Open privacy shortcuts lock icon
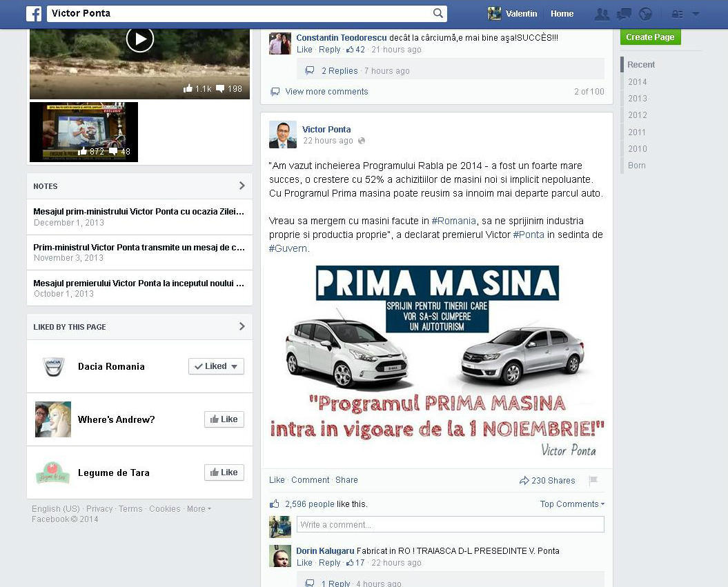The image size is (728, 587). coord(677,14)
